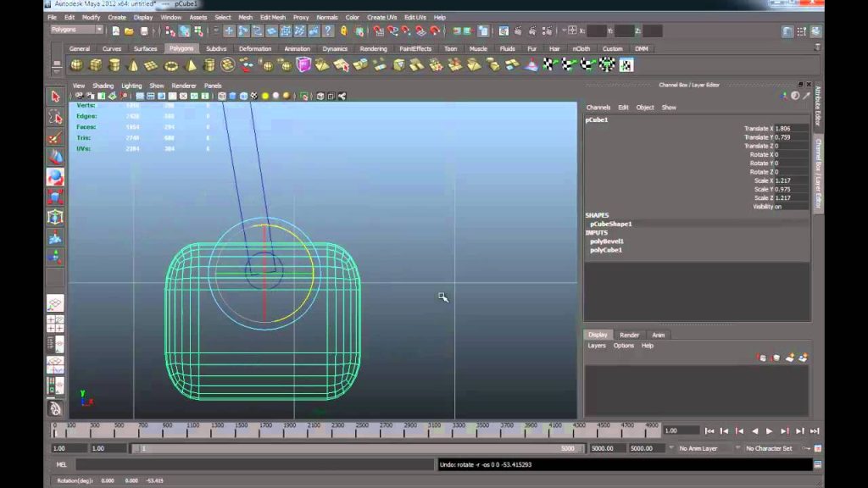Click the magenta cube shelf icon
868x488 pixels.
[303, 65]
